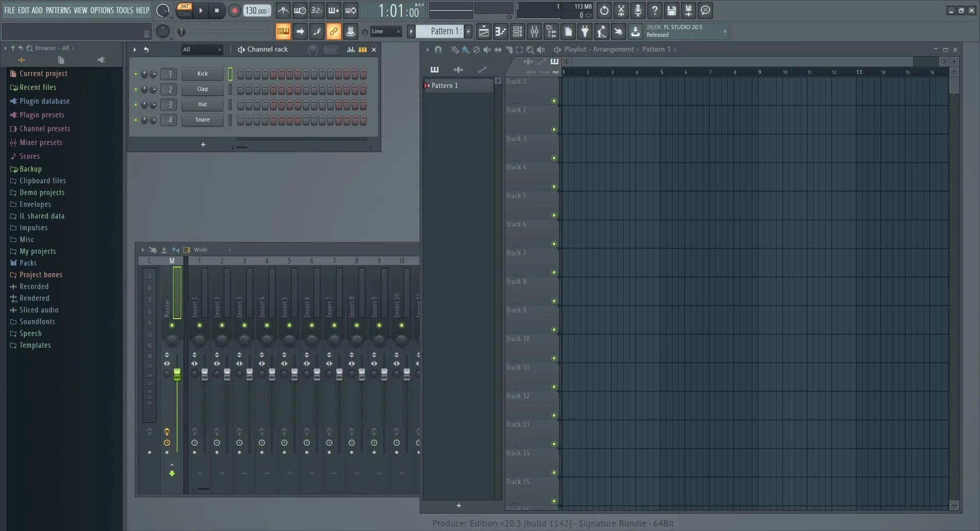Screen dimensions: 980x531
Task: Select the Zoom tool in the playlist
Action: click(530, 50)
